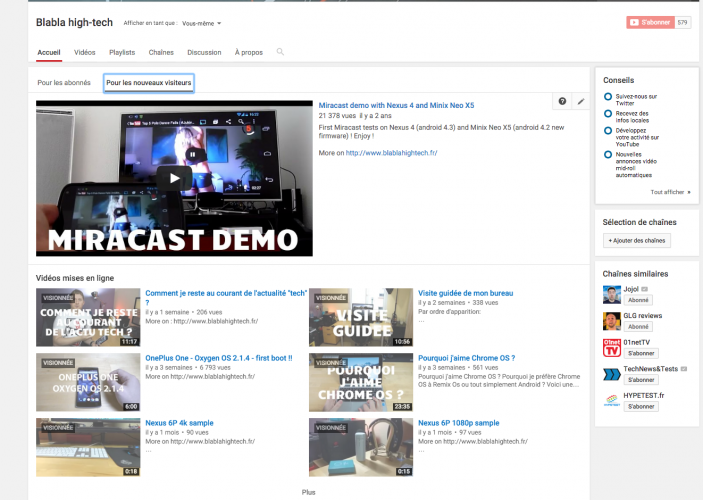
Task: Open the À propos tab
Action: click(249, 52)
